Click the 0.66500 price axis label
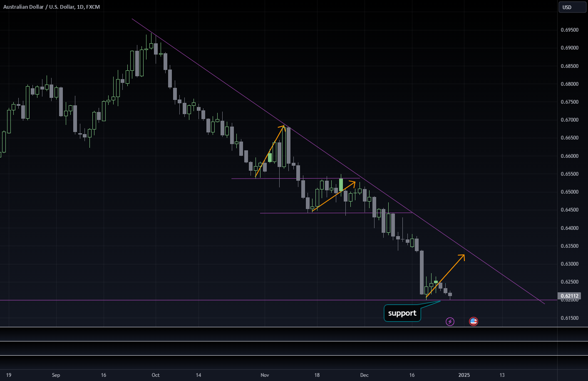 569,138
